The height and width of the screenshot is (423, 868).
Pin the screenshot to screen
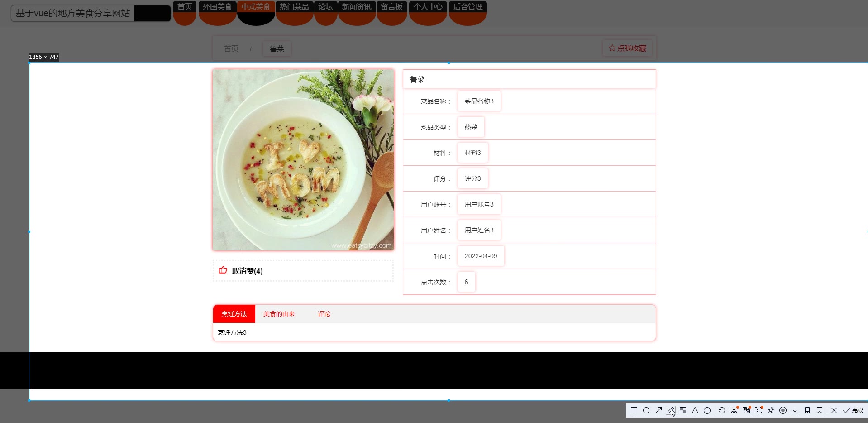[x=771, y=410]
